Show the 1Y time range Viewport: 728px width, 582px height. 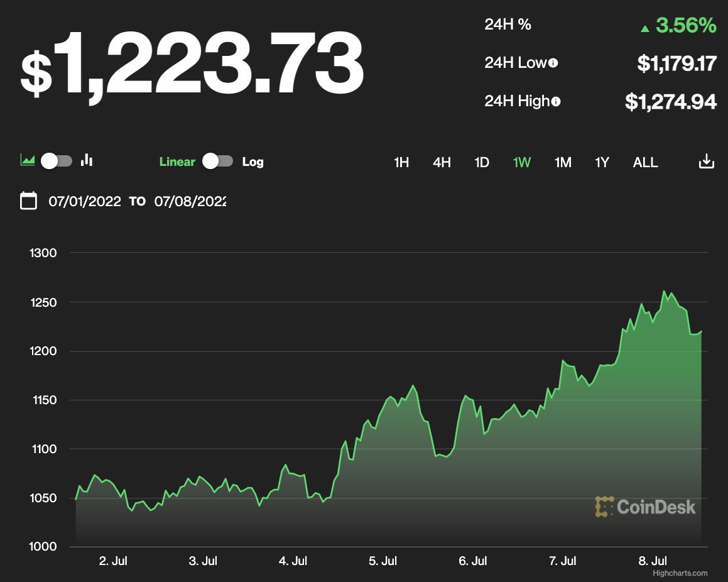pyautogui.click(x=602, y=162)
